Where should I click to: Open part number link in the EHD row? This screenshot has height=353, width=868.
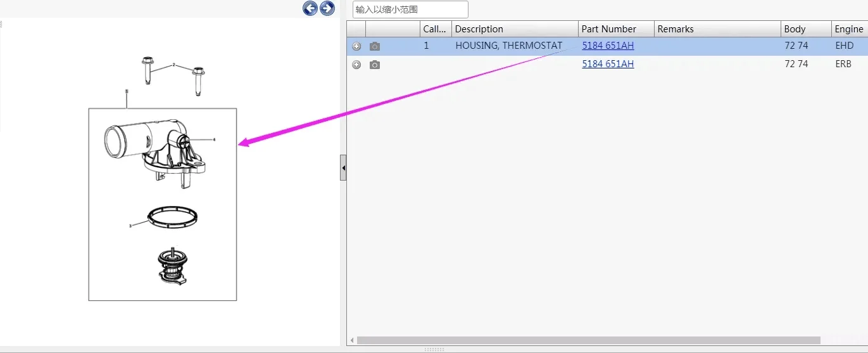click(x=608, y=46)
